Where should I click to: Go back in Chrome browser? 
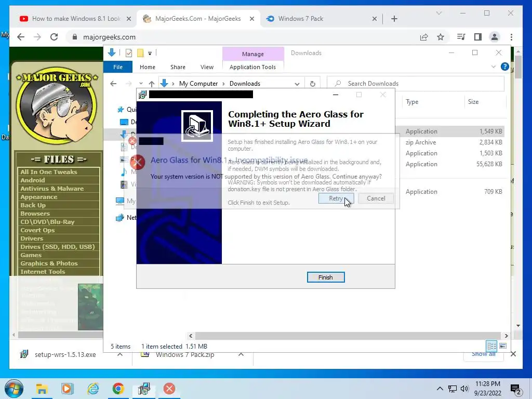pyautogui.click(x=21, y=37)
